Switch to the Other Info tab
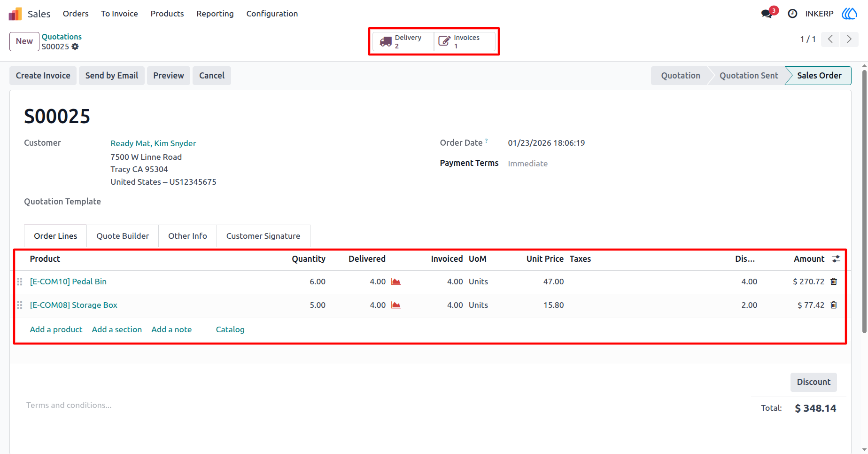 [187, 236]
